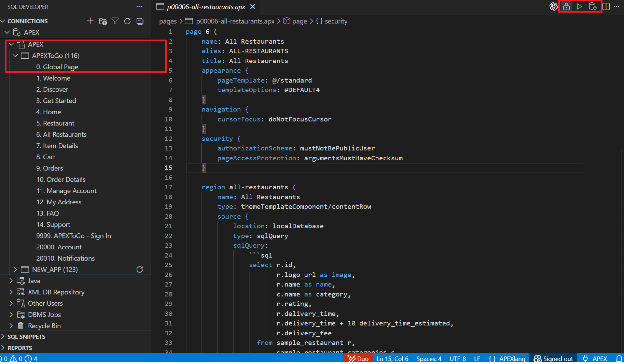Viewport: 624px width, 364px height.
Task: Click the Spaces: 4 indentation indicator
Action: (429, 359)
